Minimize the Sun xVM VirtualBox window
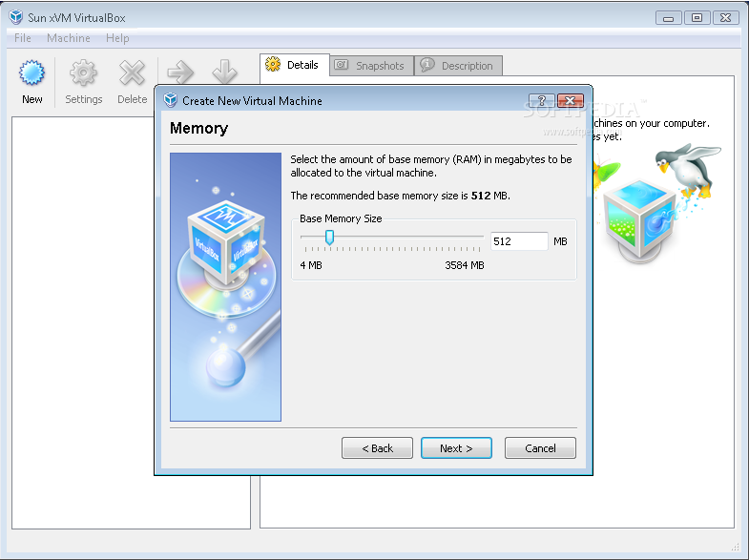Viewport: 749px width, 560px height. [x=668, y=18]
